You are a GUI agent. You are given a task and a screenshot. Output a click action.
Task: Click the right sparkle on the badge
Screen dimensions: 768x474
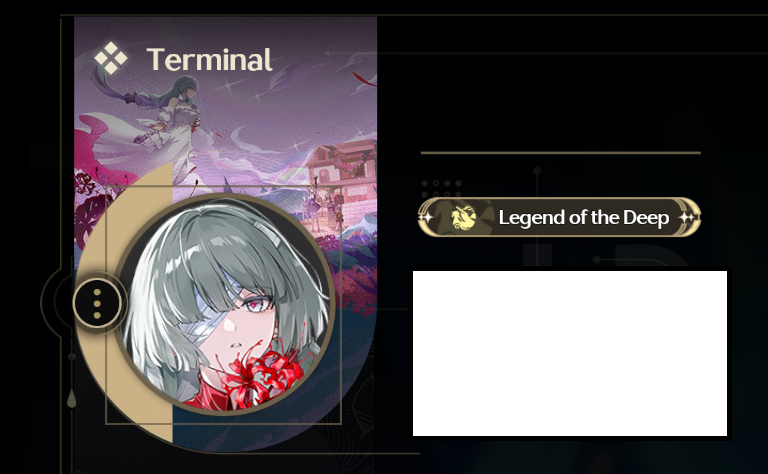pos(688,217)
